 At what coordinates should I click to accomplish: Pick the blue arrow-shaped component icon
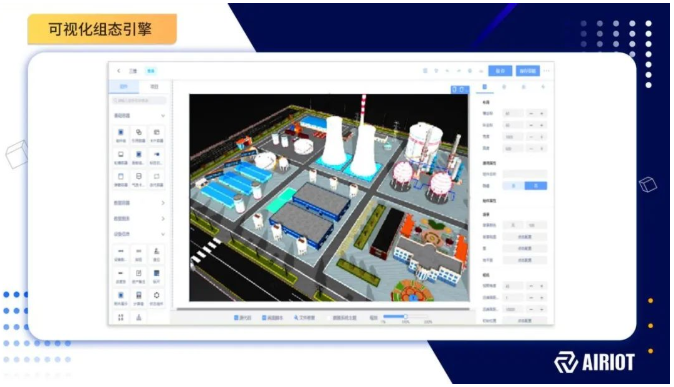156,154
